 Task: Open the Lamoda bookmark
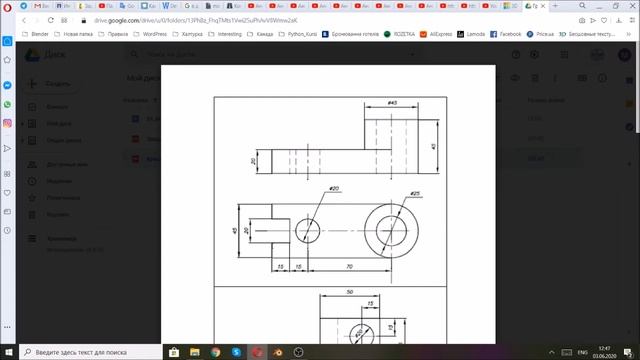point(471,34)
